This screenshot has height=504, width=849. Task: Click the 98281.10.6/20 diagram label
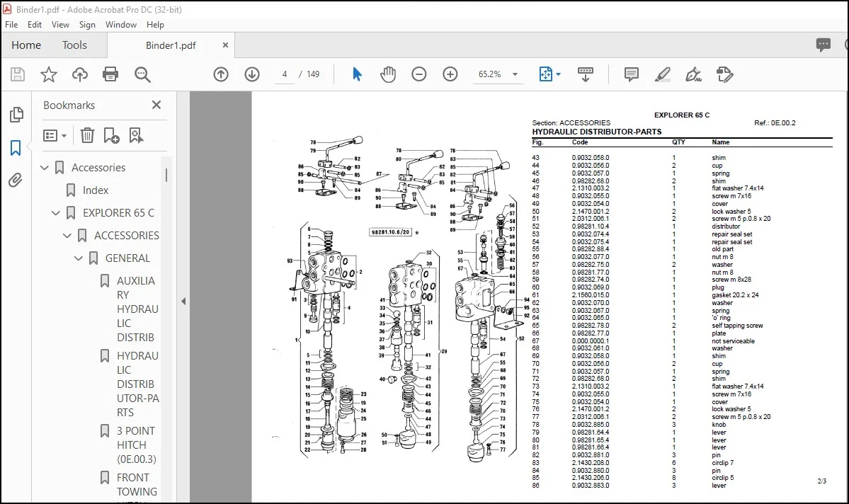pyautogui.click(x=391, y=231)
